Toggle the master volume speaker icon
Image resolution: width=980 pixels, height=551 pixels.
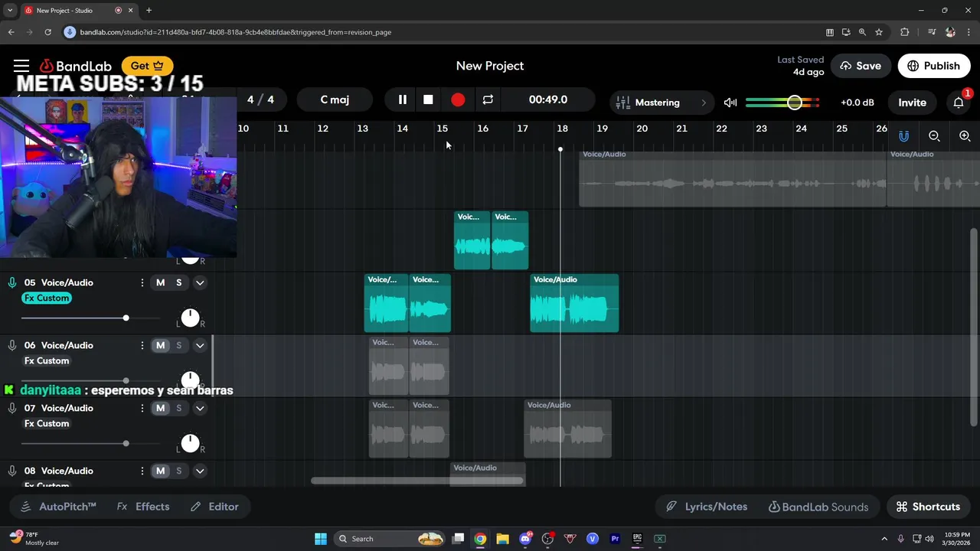pos(730,103)
